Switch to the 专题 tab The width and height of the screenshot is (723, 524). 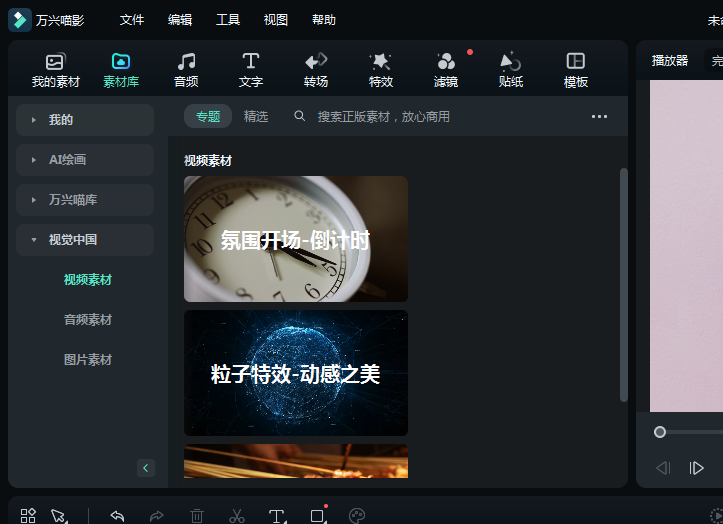click(x=208, y=116)
